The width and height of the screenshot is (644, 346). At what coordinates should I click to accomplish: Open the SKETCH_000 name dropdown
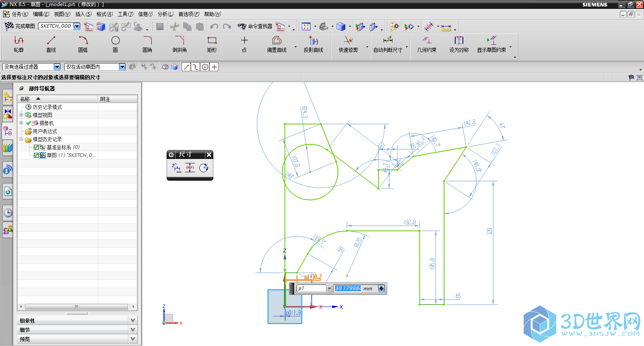click(x=77, y=26)
